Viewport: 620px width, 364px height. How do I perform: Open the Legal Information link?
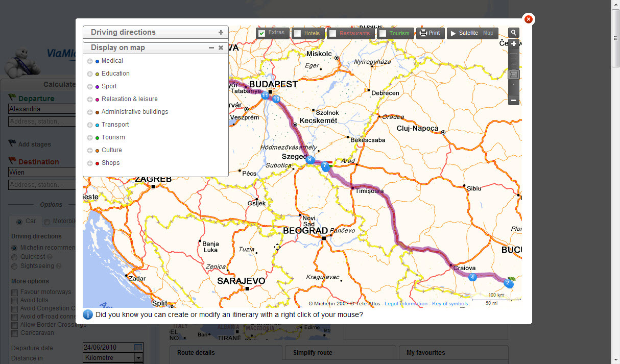[406, 304]
